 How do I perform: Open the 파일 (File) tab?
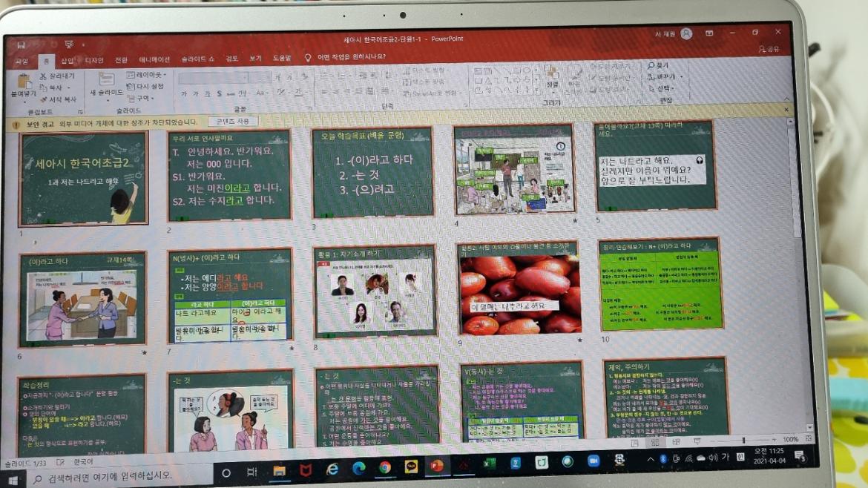22,62
